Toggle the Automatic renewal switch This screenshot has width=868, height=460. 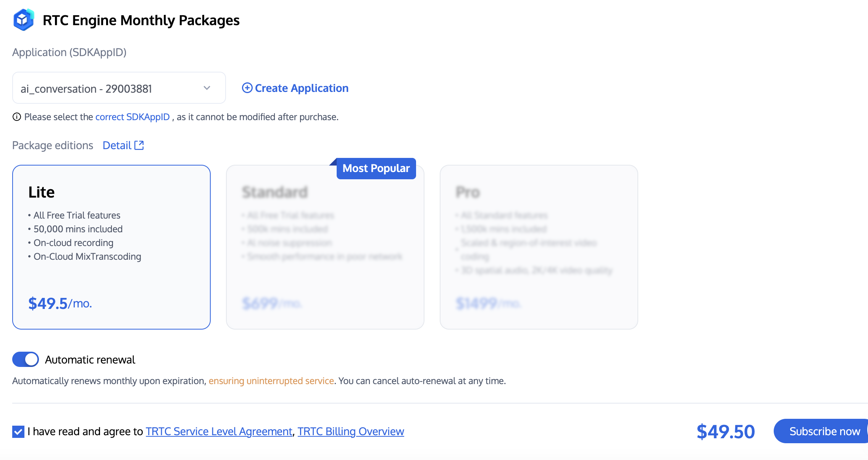click(26, 359)
